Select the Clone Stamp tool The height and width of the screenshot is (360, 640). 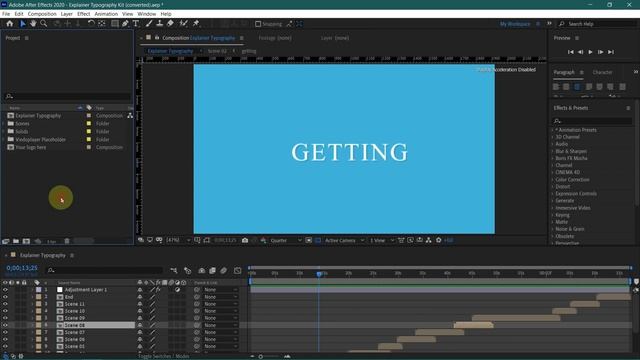click(160, 24)
